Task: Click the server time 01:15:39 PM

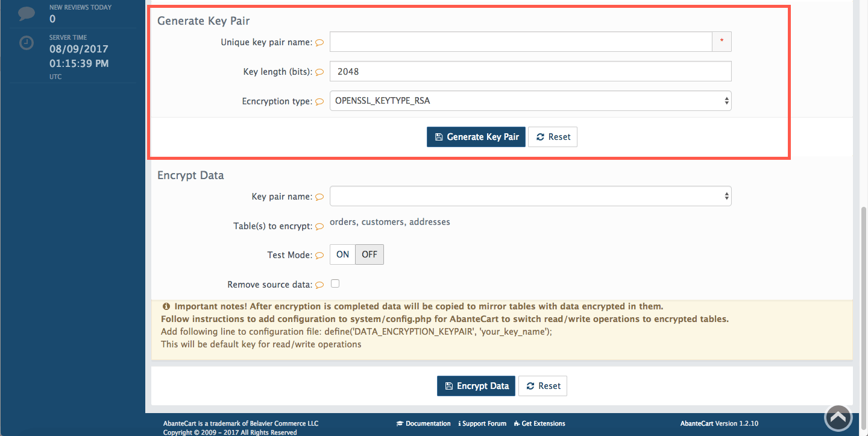Action: pyautogui.click(x=79, y=63)
